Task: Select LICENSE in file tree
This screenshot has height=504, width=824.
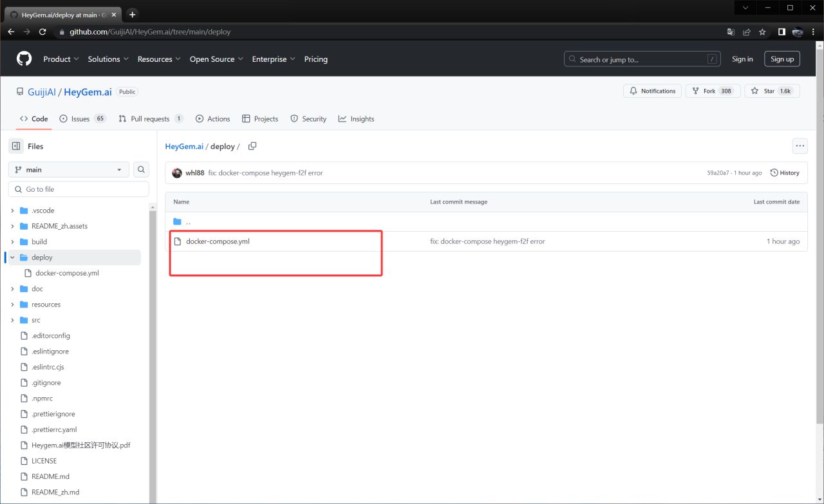Action: point(44,461)
